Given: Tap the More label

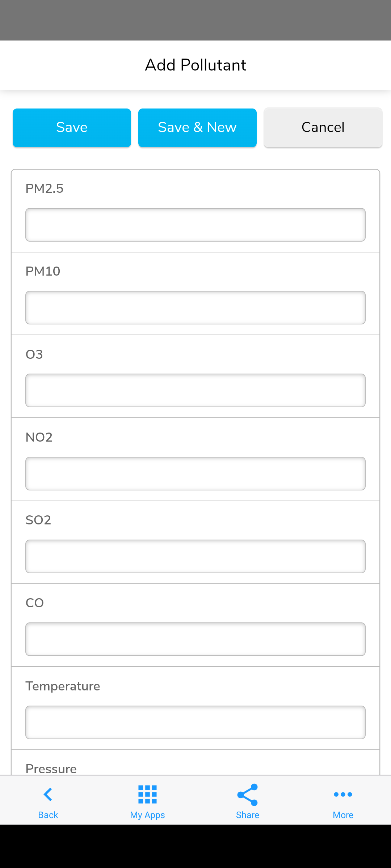Looking at the screenshot, I should [x=343, y=815].
